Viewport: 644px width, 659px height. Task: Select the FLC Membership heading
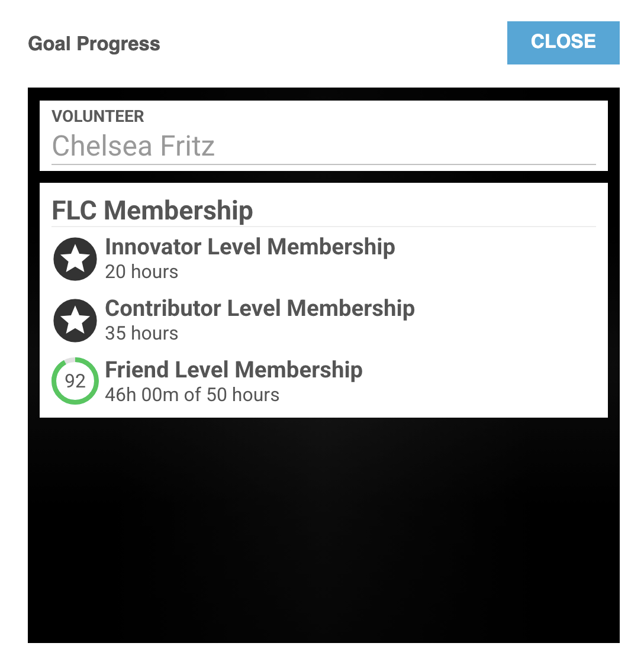point(153,211)
